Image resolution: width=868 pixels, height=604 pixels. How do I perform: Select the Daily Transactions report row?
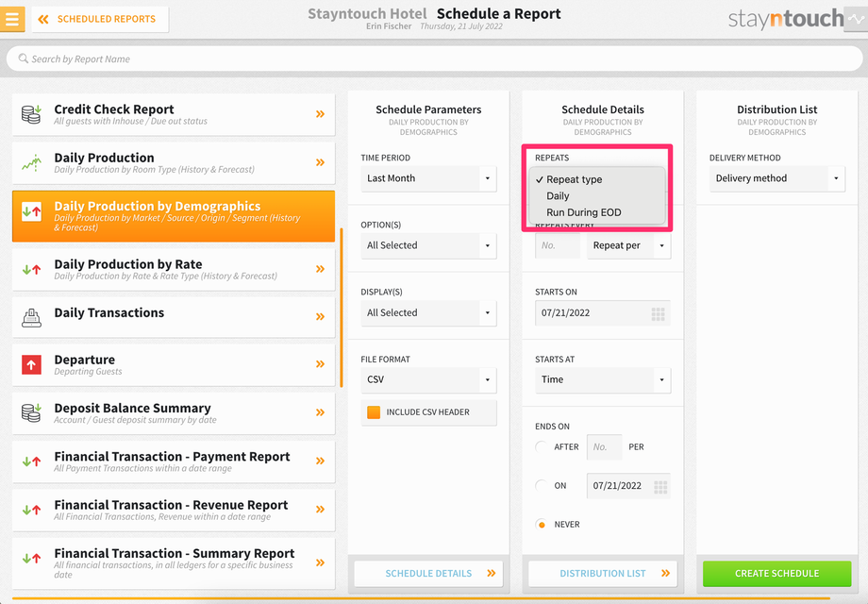174,317
